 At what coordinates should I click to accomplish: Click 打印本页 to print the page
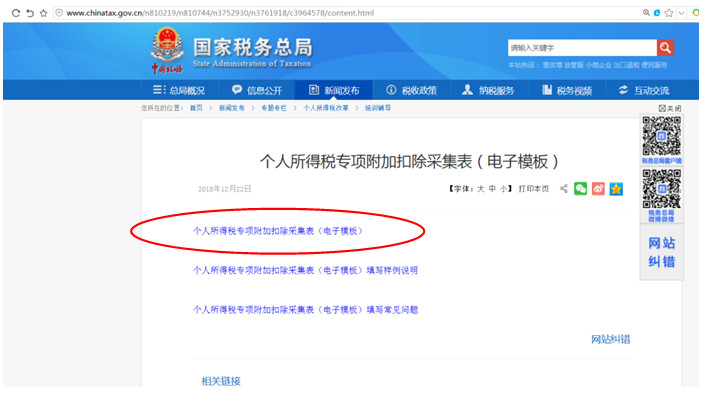click(x=534, y=189)
